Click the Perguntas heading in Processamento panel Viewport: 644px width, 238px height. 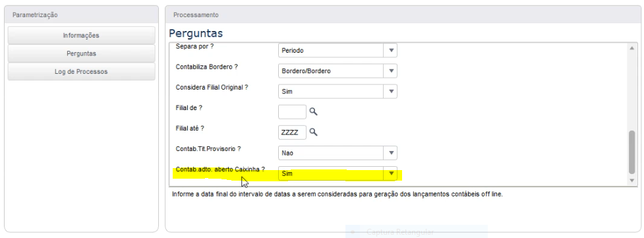click(196, 33)
